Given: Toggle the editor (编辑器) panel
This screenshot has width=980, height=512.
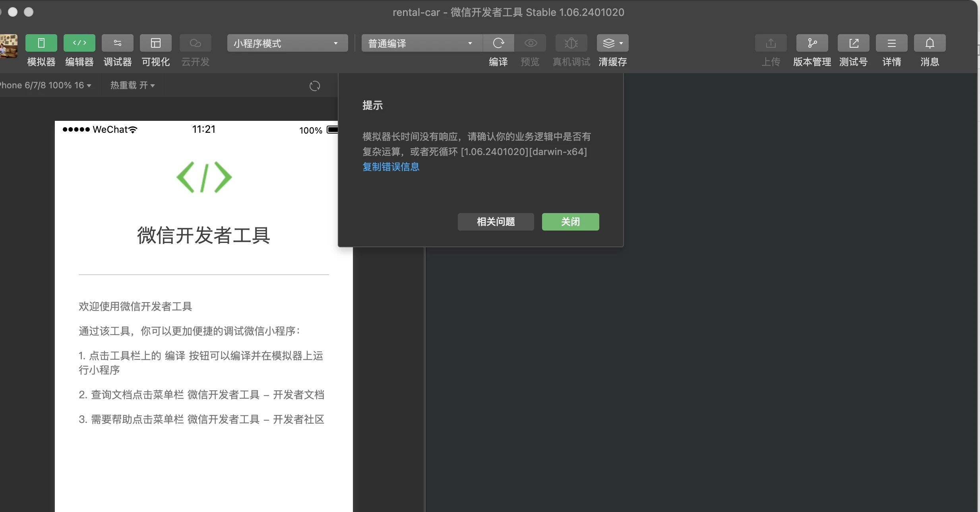Looking at the screenshot, I should coord(79,43).
